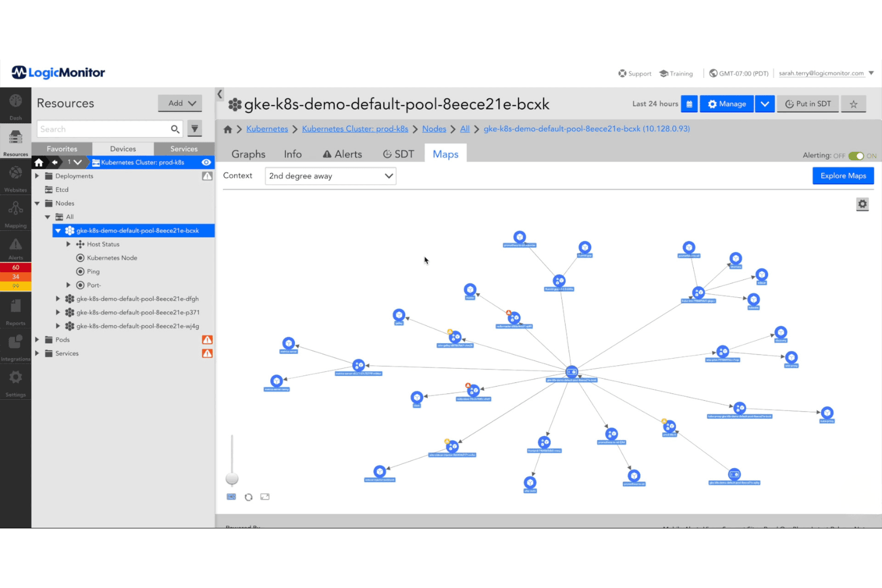Screen dimensions: 882x588
Task: Click the fit-to-screen icon below the map
Action: point(265,497)
